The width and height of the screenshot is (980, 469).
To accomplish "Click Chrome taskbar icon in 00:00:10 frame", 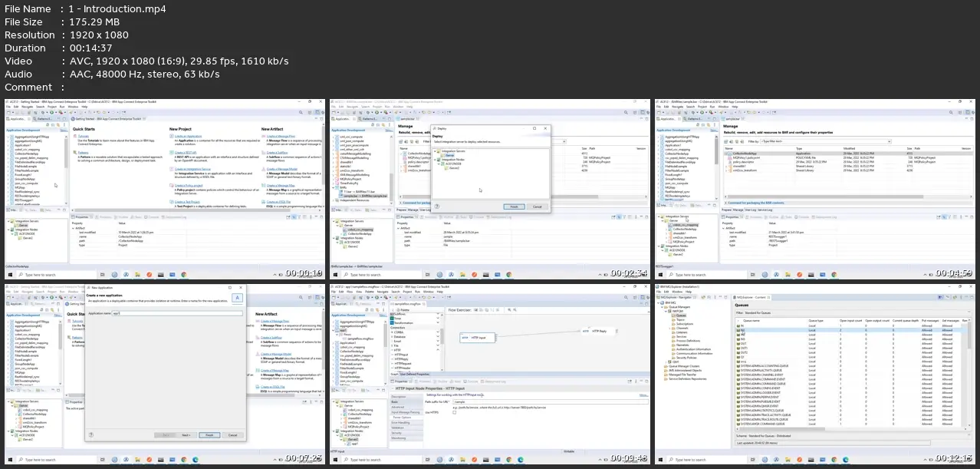I will click(183, 275).
